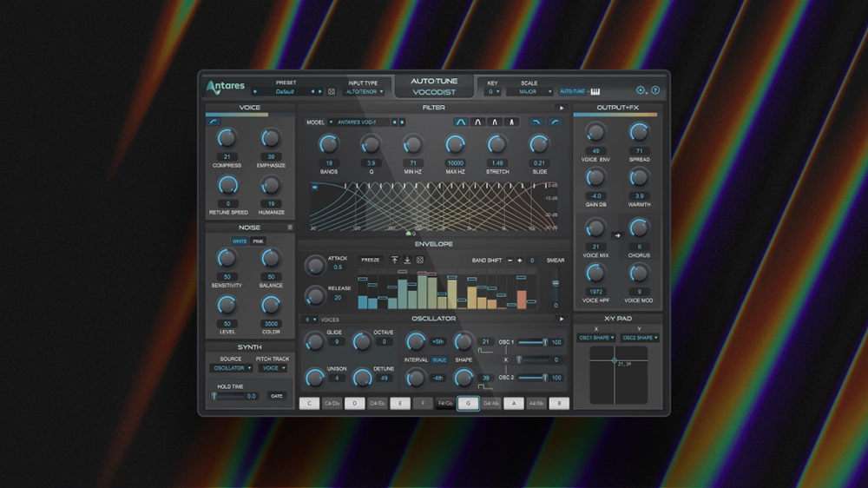The height and width of the screenshot is (488, 868).
Task: Click the envelope raise-levels icon
Action: pos(394,260)
